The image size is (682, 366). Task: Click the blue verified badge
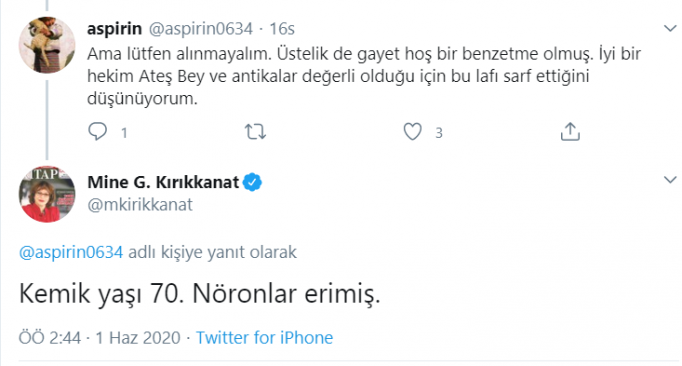point(252,182)
